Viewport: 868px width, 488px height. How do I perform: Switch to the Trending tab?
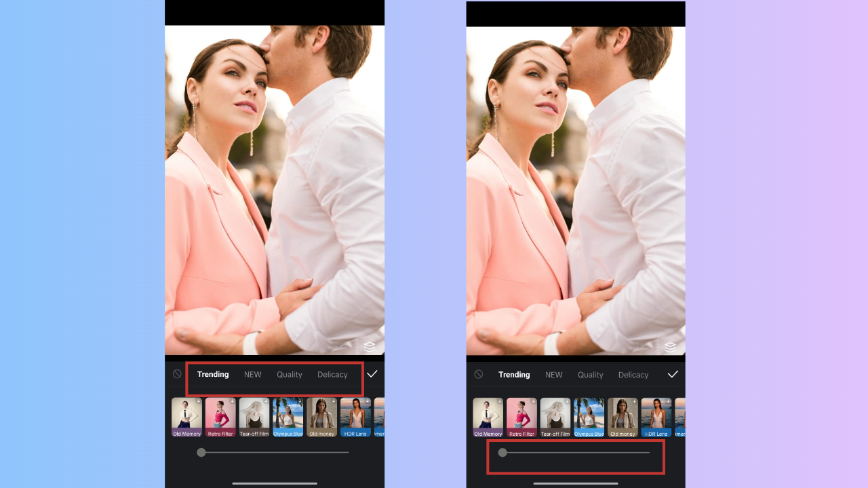(212, 374)
